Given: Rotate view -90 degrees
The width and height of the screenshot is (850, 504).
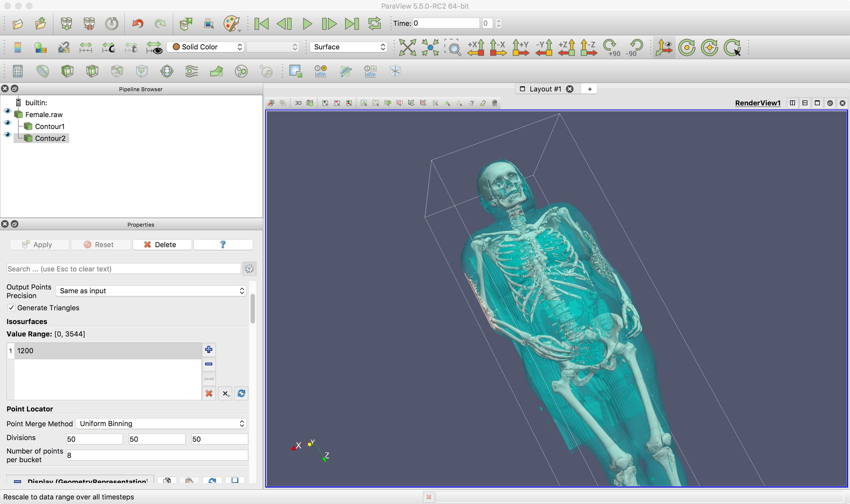Looking at the screenshot, I should coord(635,48).
